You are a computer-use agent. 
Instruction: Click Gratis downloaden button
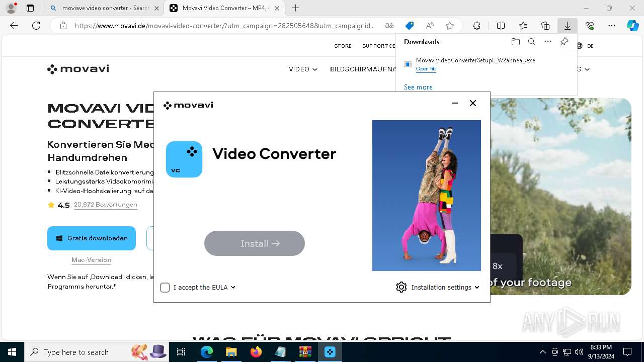92,238
